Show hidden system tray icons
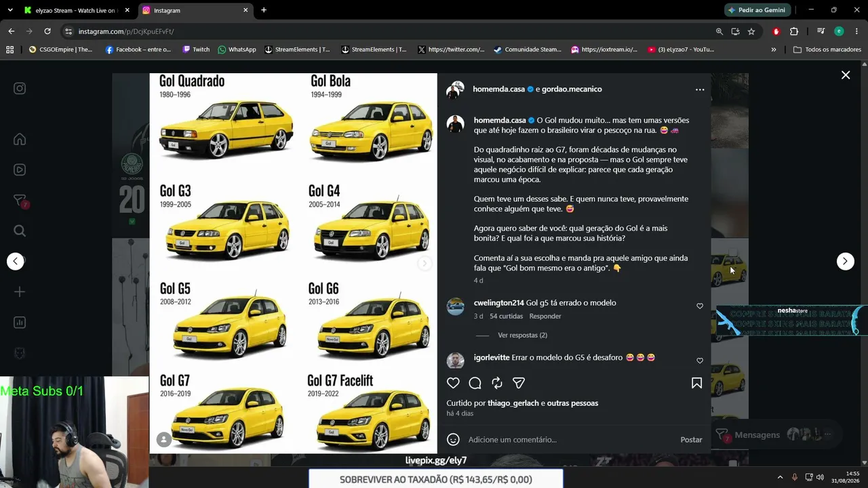 780,477
